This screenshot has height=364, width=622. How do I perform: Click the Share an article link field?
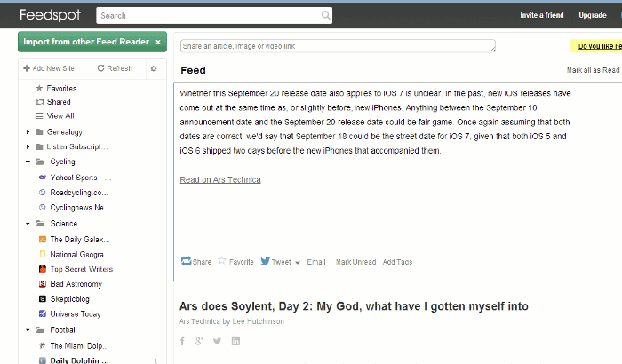pyautogui.click(x=337, y=45)
